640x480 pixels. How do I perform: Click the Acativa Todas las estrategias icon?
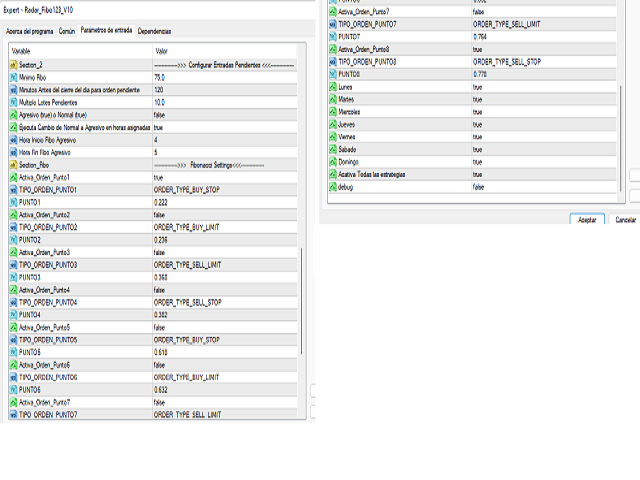333,174
